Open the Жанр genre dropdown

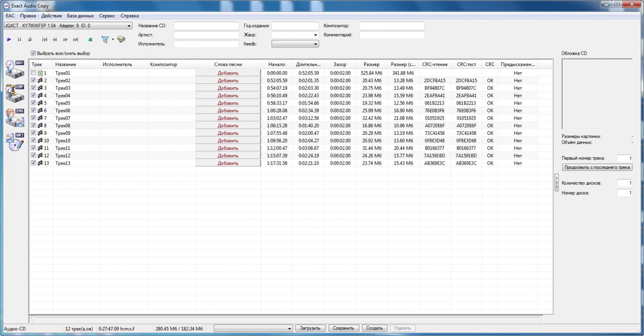316,35
